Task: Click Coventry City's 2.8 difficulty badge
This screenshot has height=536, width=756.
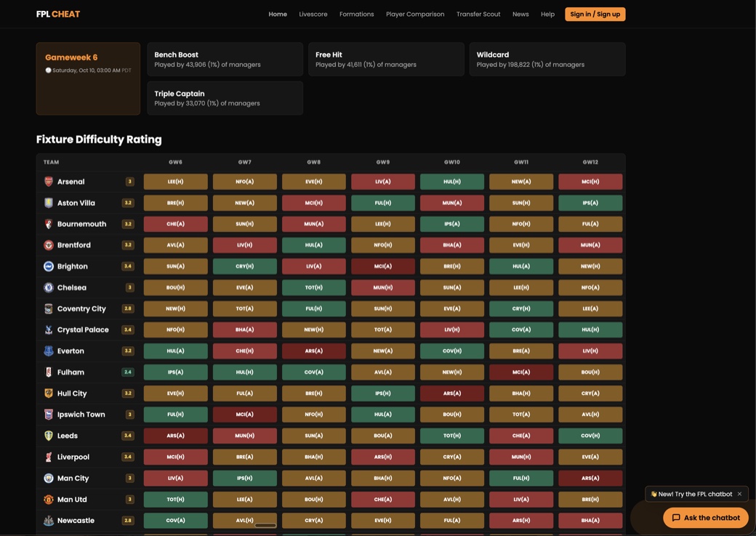Action: click(x=128, y=309)
